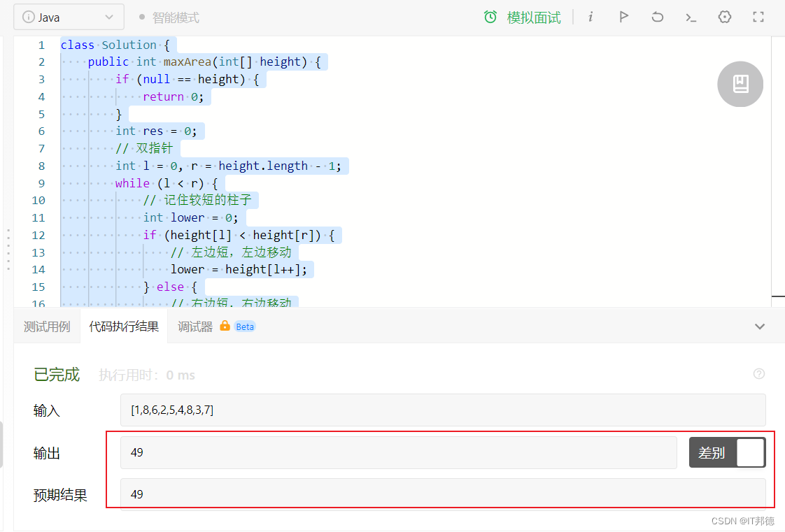785x532 pixels.
Task: Start 模拟面试 mock interview
Action: (x=534, y=17)
